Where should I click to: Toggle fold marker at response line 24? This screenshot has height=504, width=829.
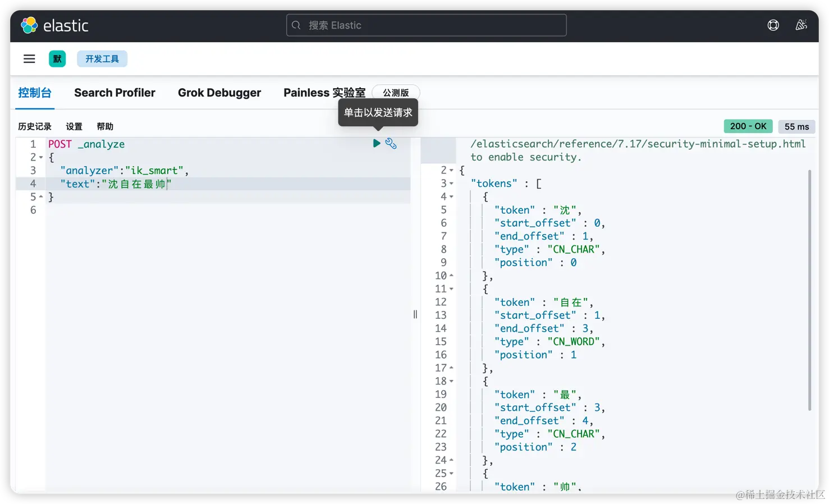tap(451, 460)
